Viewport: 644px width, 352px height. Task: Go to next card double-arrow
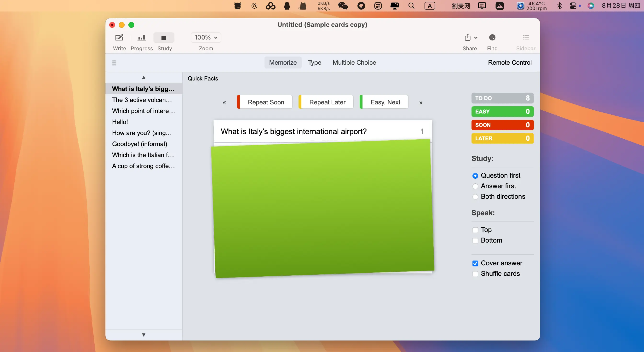421,102
